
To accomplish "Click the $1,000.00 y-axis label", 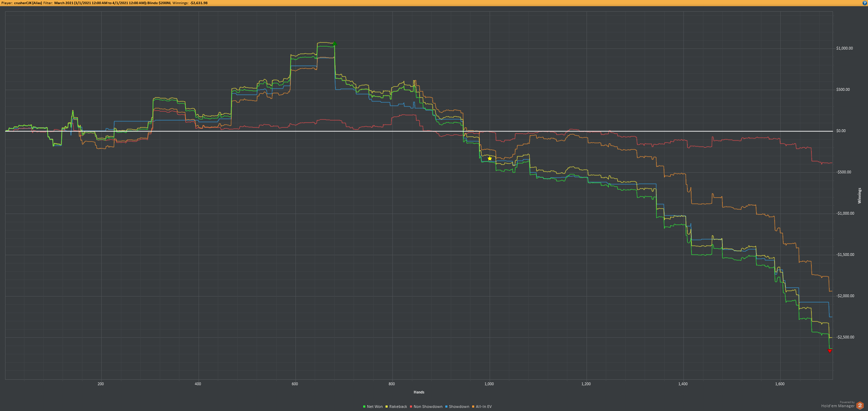I will (845, 48).
